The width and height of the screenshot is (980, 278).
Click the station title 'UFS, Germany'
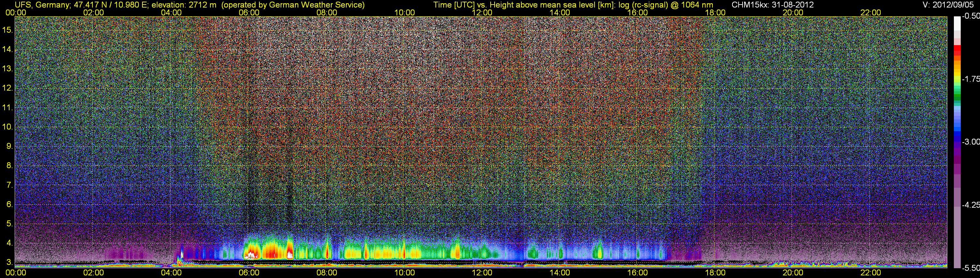click(x=42, y=5)
